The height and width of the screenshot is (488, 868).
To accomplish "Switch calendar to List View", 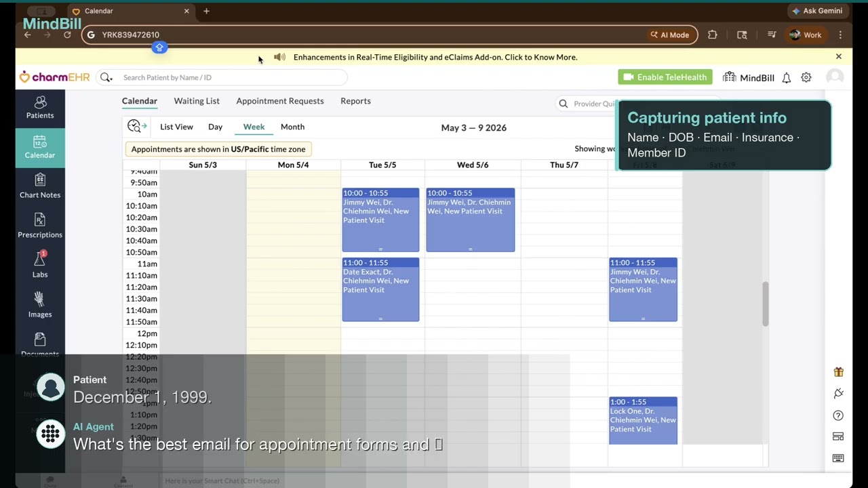I will (x=176, y=127).
